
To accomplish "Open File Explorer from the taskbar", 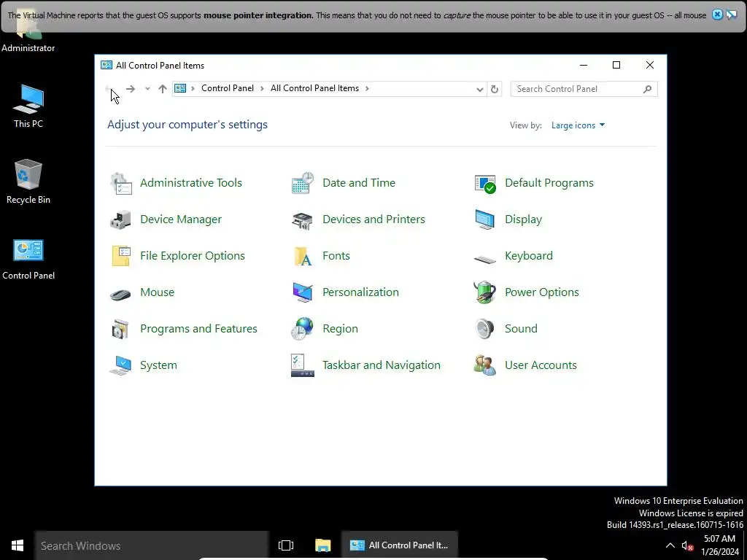I will 322,545.
